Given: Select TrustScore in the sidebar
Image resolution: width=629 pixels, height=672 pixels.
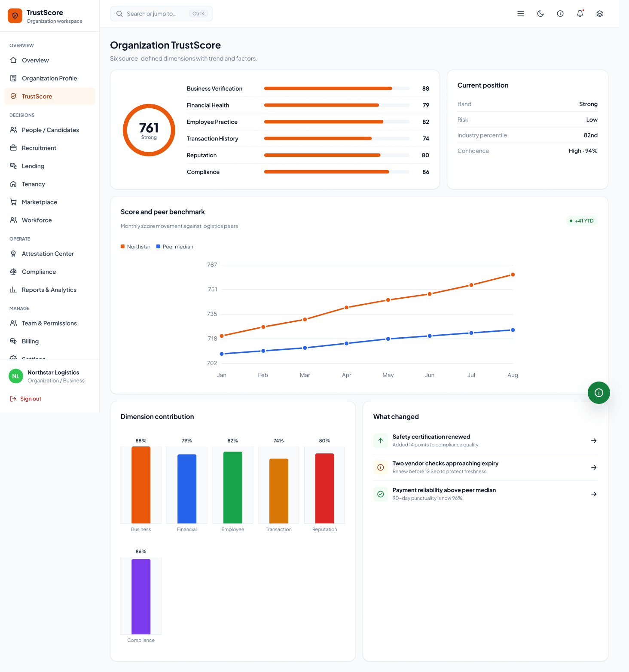Looking at the screenshot, I should pyautogui.click(x=49, y=96).
